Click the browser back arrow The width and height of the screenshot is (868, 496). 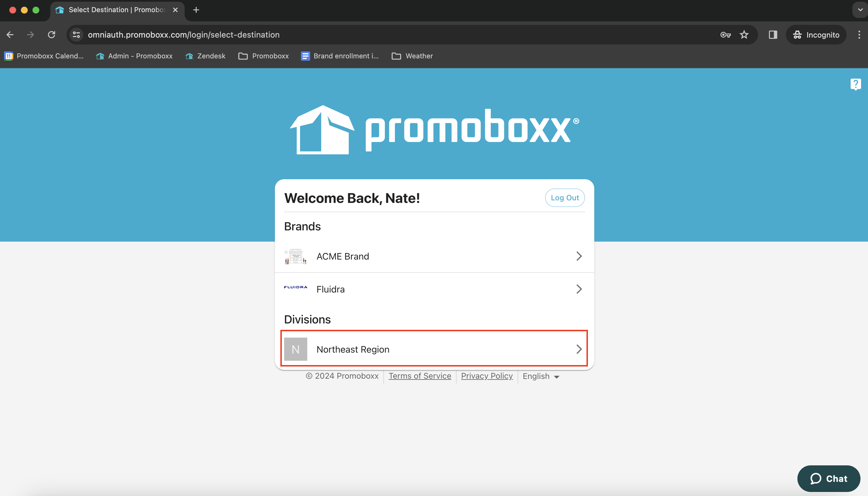10,35
